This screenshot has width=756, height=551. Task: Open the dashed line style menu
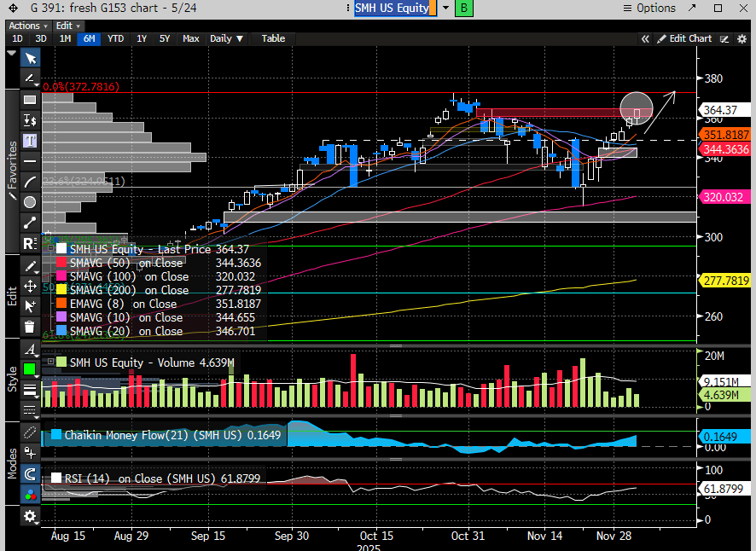tap(30, 410)
